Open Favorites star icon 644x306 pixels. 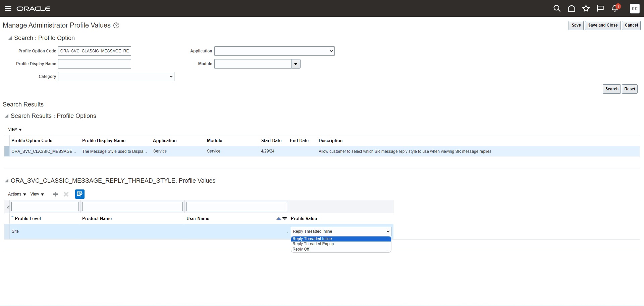pyautogui.click(x=586, y=8)
